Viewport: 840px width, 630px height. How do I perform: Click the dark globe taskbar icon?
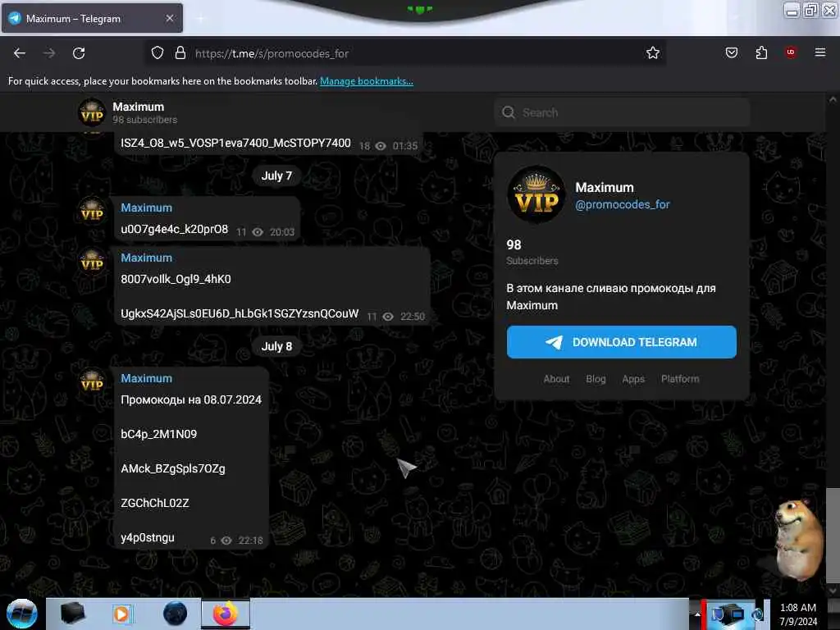[175, 614]
